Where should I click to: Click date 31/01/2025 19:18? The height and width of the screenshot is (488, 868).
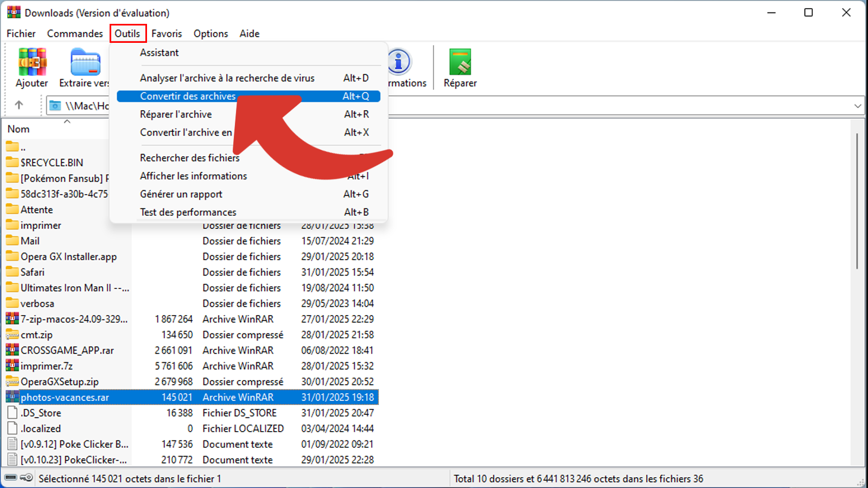[337, 397]
